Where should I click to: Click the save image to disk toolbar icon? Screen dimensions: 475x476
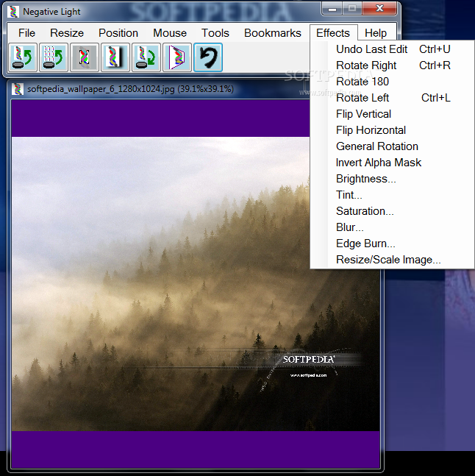pos(146,57)
